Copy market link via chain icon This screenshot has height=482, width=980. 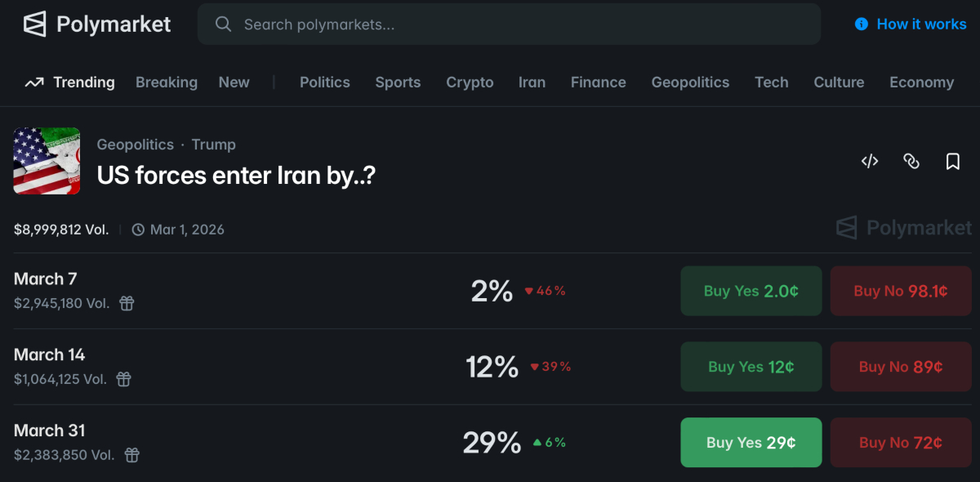click(911, 162)
